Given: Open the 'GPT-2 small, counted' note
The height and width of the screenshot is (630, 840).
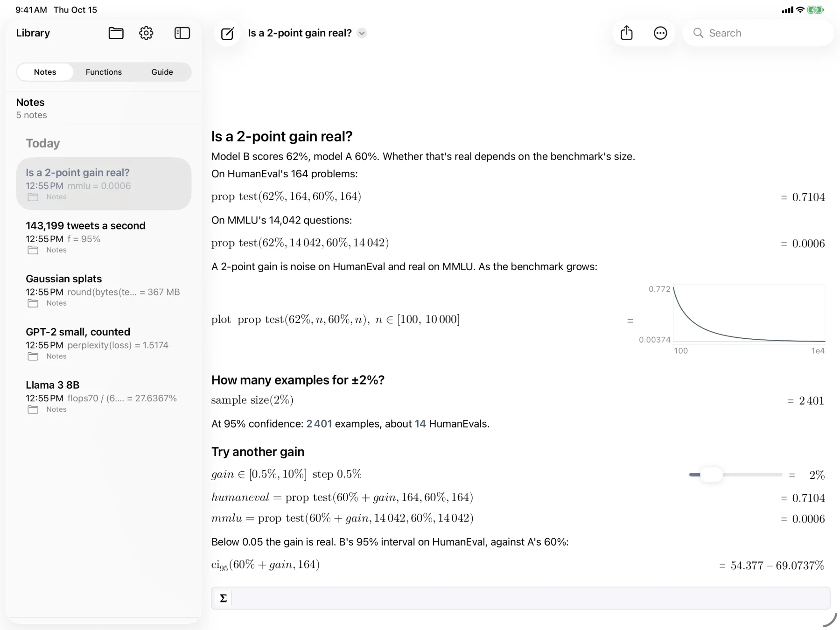Looking at the screenshot, I should [x=104, y=343].
